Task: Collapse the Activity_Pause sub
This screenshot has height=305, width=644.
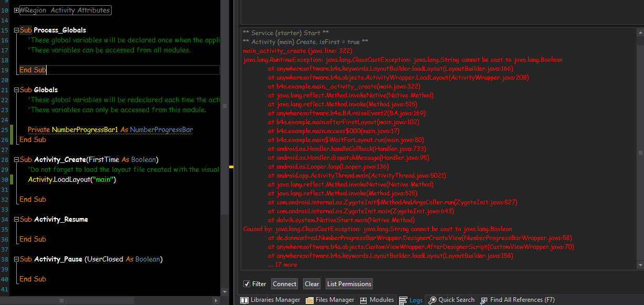Action: coord(17,259)
